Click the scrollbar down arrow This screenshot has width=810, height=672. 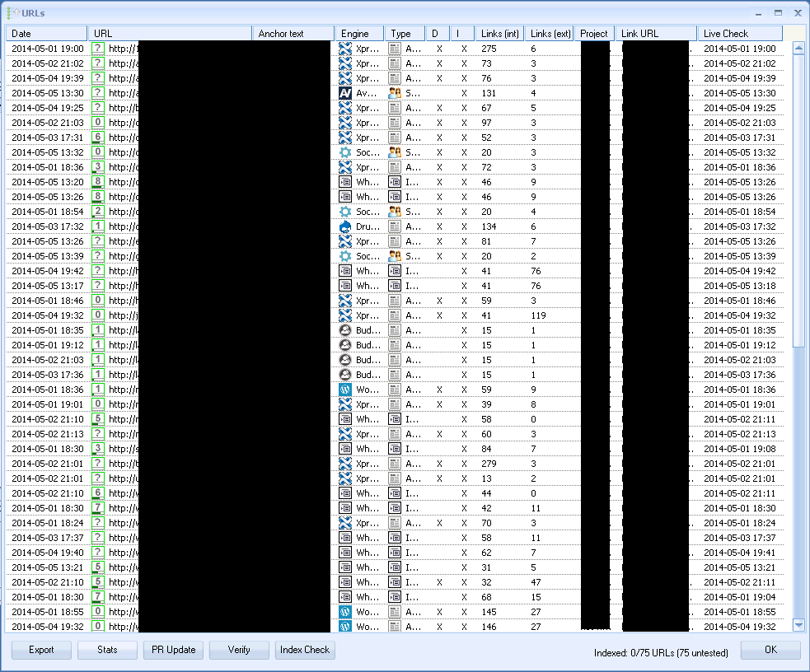click(798, 625)
